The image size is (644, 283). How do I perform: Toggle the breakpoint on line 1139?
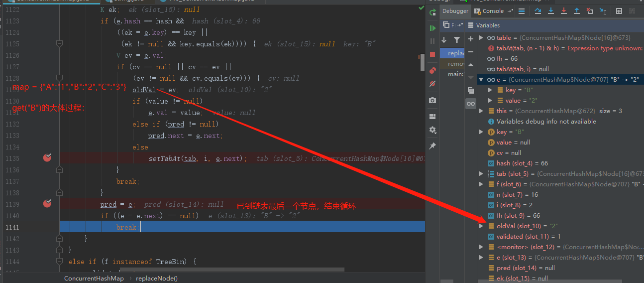tap(47, 204)
